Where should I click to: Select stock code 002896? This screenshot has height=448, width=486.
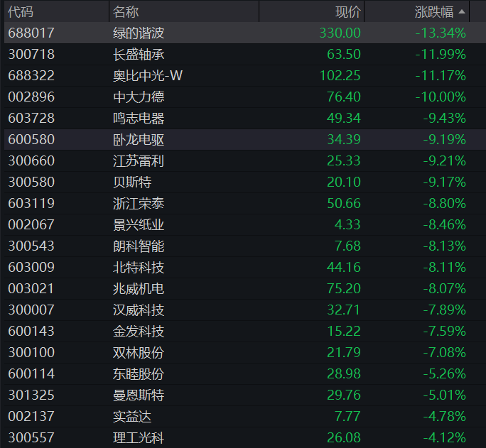(31, 97)
